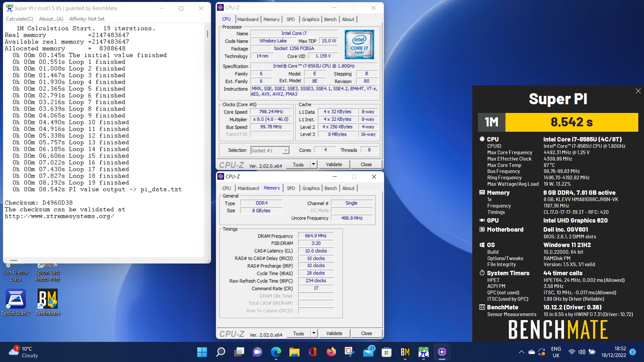Click Tools button in bottom CPU-Z
This screenshot has width=644, height=362.
299,333
